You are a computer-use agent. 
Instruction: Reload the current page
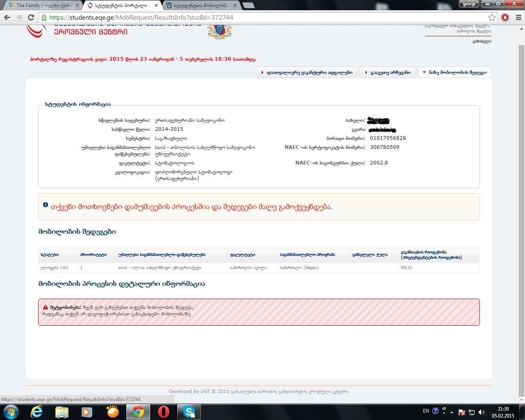[x=31, y=17]
